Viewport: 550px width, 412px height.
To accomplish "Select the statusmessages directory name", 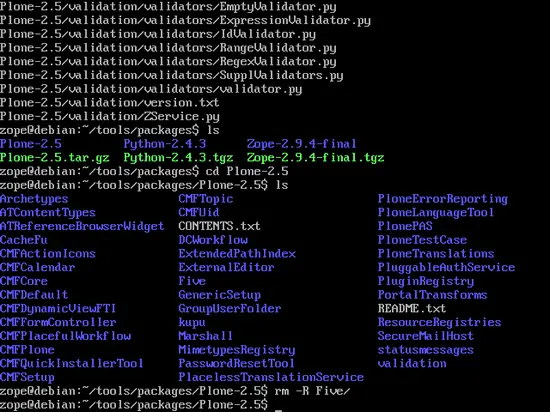I will (426, 350).
